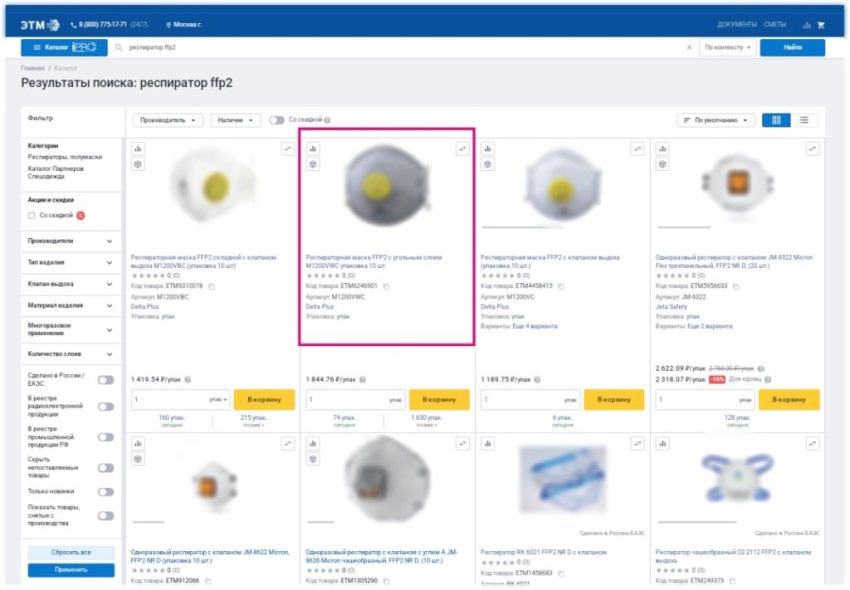Open the 'СМЕТЫ' header menu
Viewport: 850px width, 590px height.
point(775,25)
